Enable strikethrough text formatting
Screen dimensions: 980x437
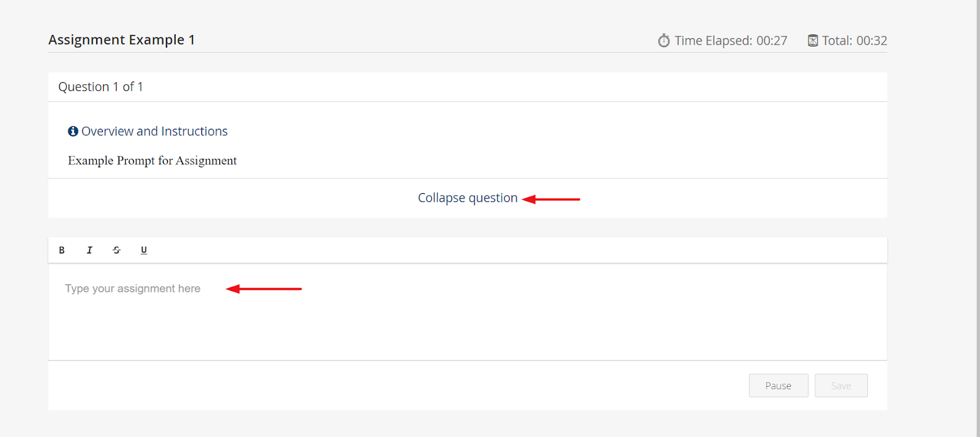(116, 250)
